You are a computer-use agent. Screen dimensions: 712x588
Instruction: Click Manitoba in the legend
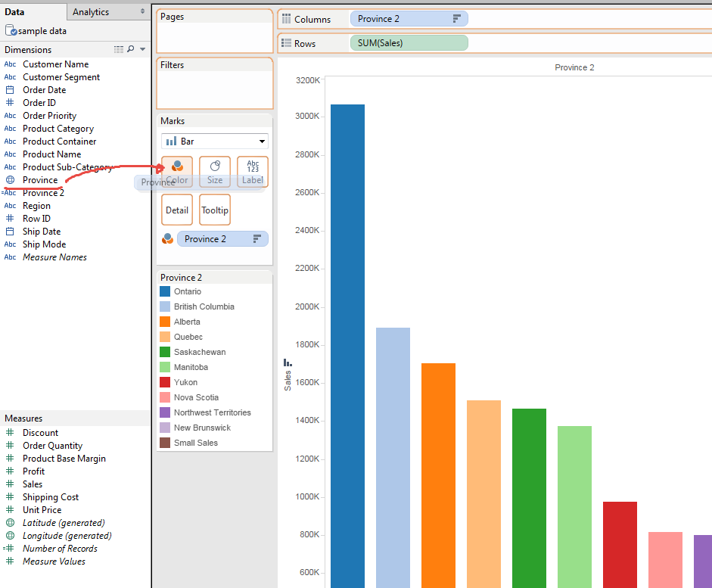(191, 367)
